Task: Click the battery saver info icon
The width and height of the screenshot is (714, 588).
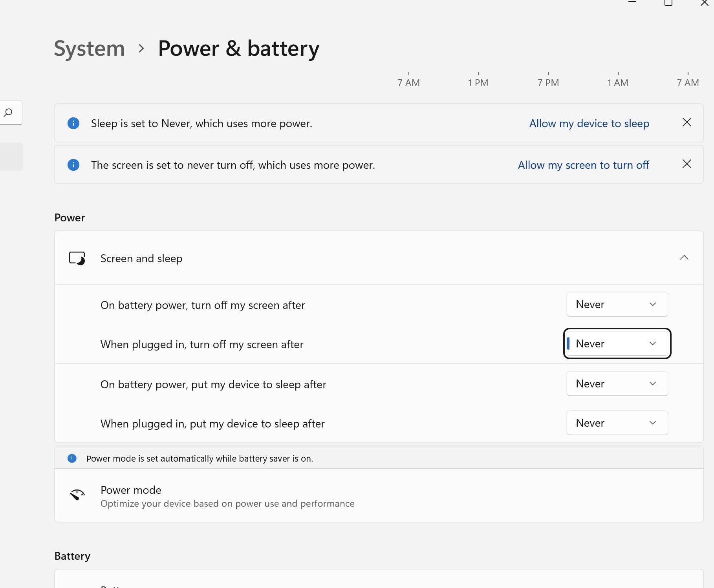Action: pyautogui.click(x=72, y=458)
